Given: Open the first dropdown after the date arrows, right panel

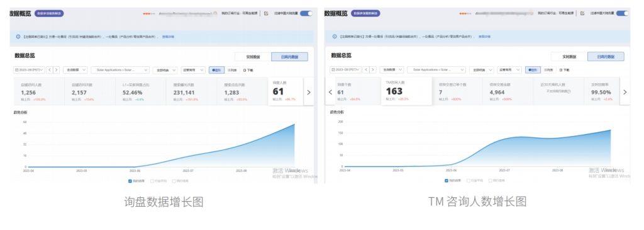Looking at the screenshot, I should pyautogui.click(x=391, y=70).
